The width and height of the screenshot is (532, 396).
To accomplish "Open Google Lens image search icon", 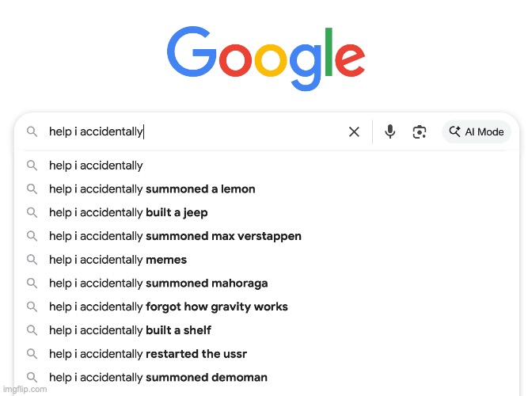I will point(420,131).
